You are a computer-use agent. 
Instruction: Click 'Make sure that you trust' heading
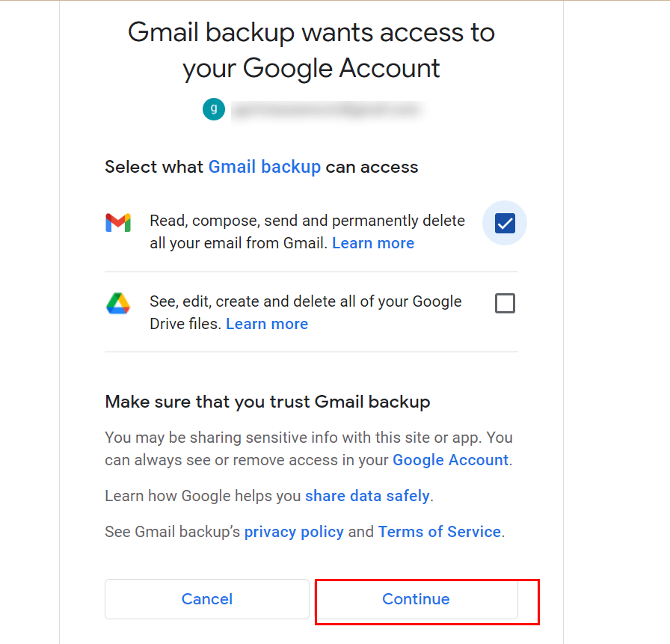268,402
